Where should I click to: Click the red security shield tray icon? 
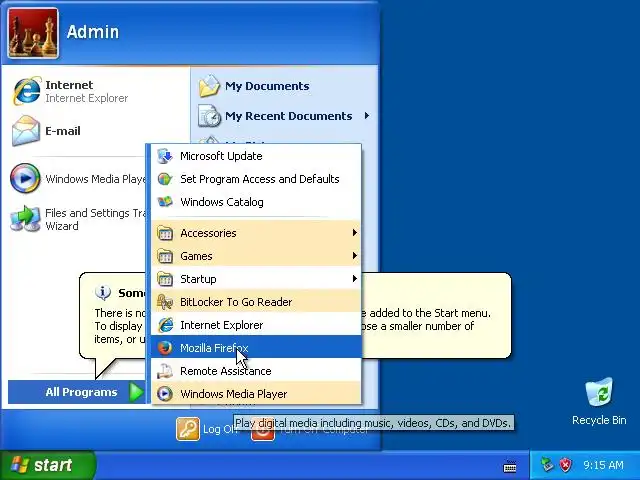click(566, 464)
